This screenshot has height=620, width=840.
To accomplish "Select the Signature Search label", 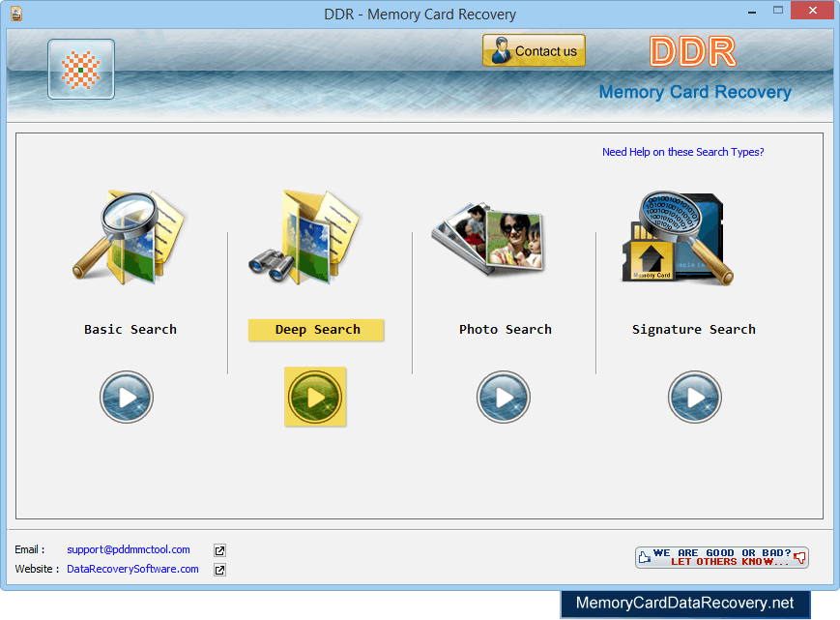I will point(694,330).
